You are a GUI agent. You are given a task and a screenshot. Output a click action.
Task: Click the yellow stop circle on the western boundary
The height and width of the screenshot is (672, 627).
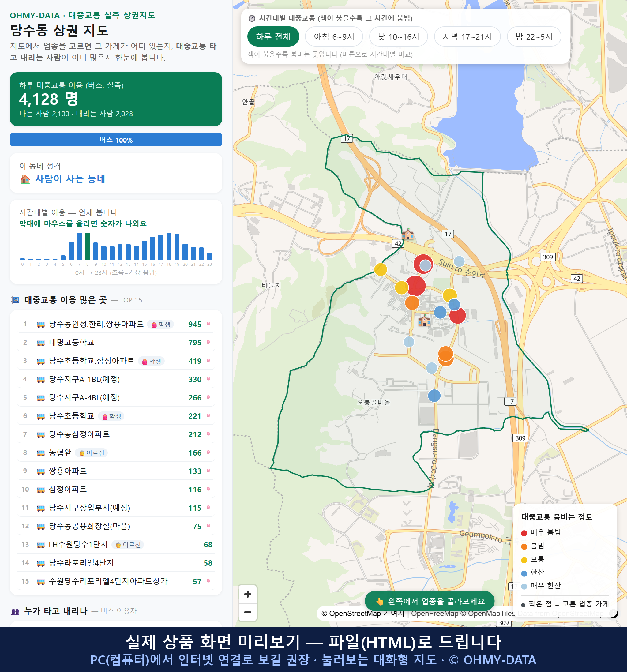click(381, 269)
